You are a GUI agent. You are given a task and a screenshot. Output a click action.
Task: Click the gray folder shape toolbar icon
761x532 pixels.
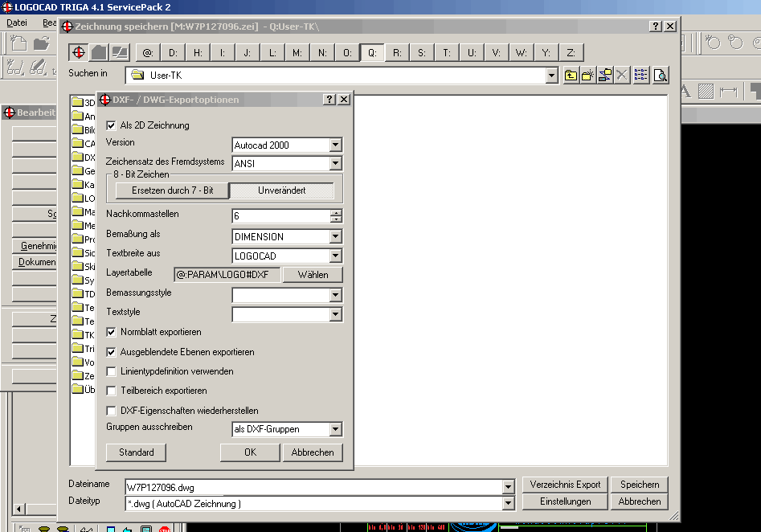(x=99, y=52)
